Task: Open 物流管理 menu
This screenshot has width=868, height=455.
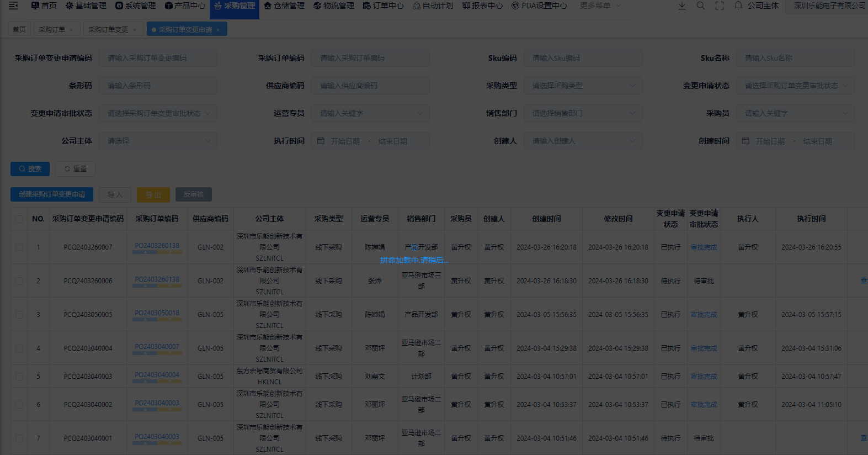Action: (334, 6)
